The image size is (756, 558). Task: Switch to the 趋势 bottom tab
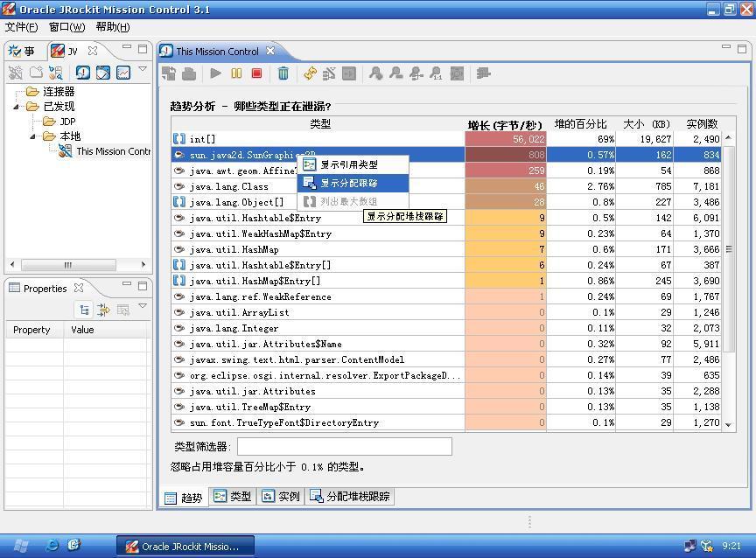(x=184, y=498)
